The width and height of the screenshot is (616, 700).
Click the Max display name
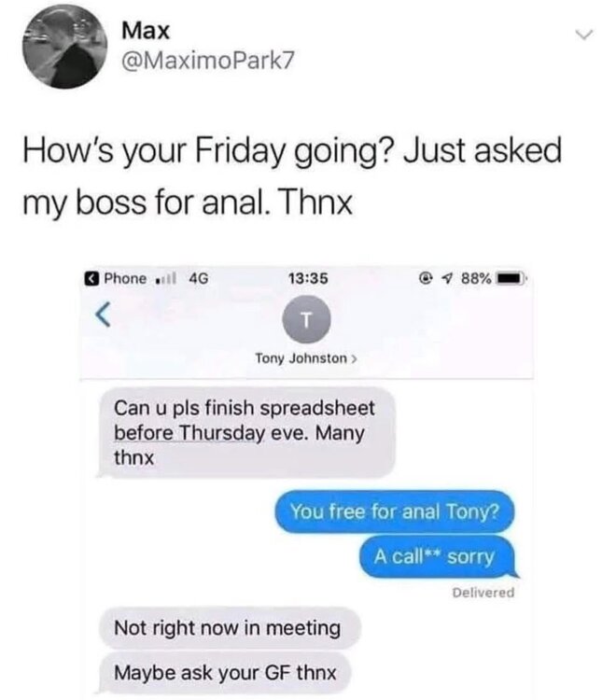click(x=146, y=31)
